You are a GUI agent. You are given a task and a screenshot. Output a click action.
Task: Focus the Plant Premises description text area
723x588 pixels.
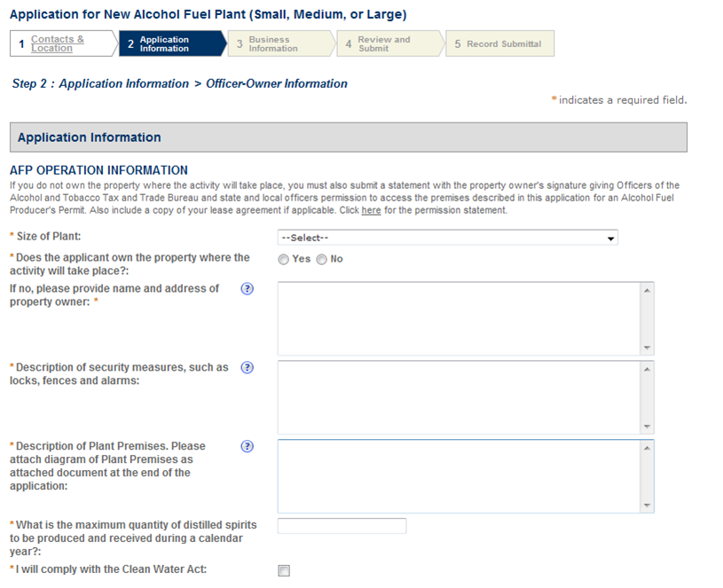pos(459,476)
